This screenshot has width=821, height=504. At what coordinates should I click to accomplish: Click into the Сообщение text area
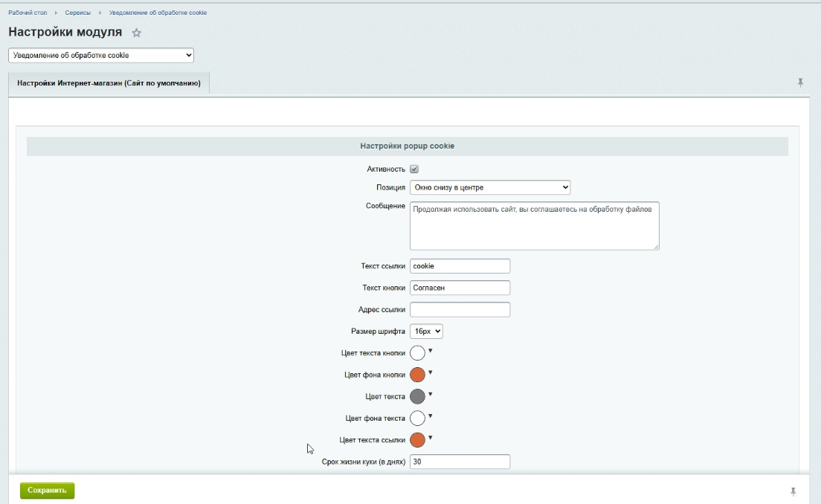click(x=534, y=226)
